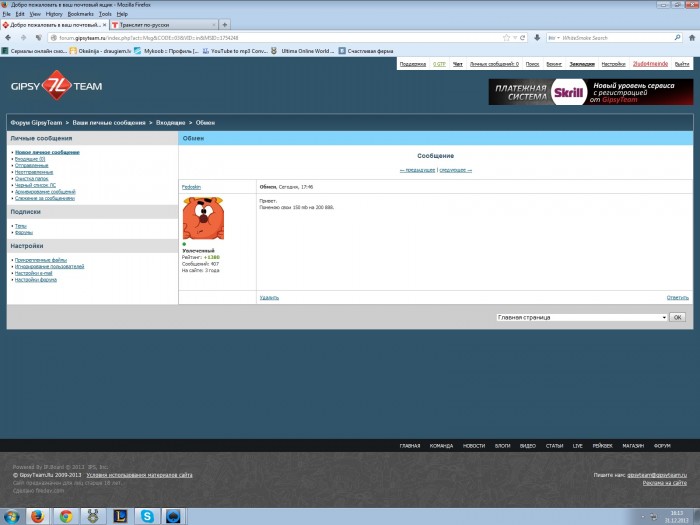700x525 pixels.
Task: Open the НОВОСТИ footer menu item
Action: click(474, 446)
